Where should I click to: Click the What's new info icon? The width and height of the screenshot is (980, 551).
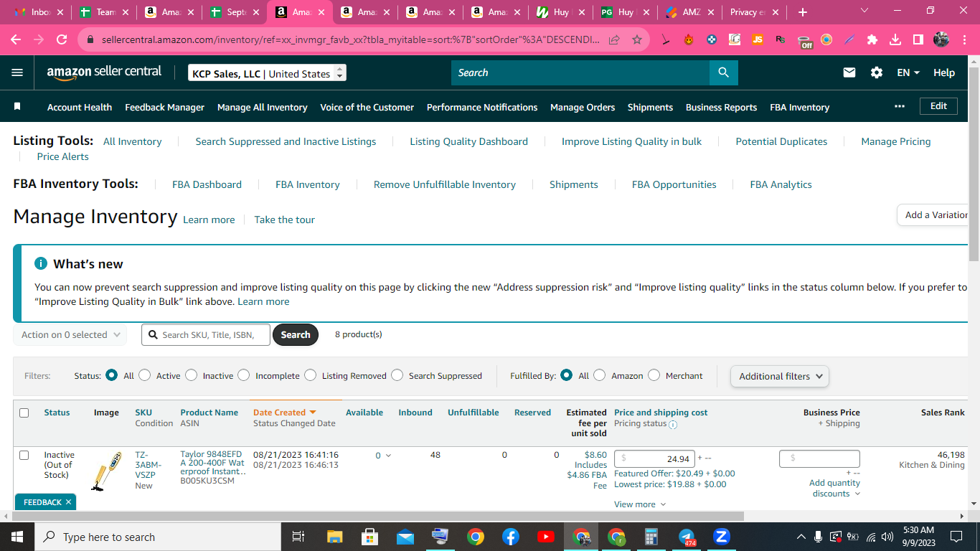click(41, 264)
